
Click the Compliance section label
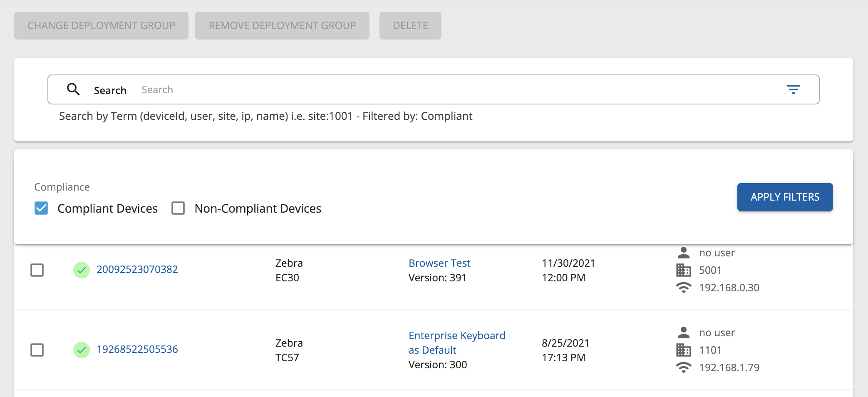[x=62, y=187]
